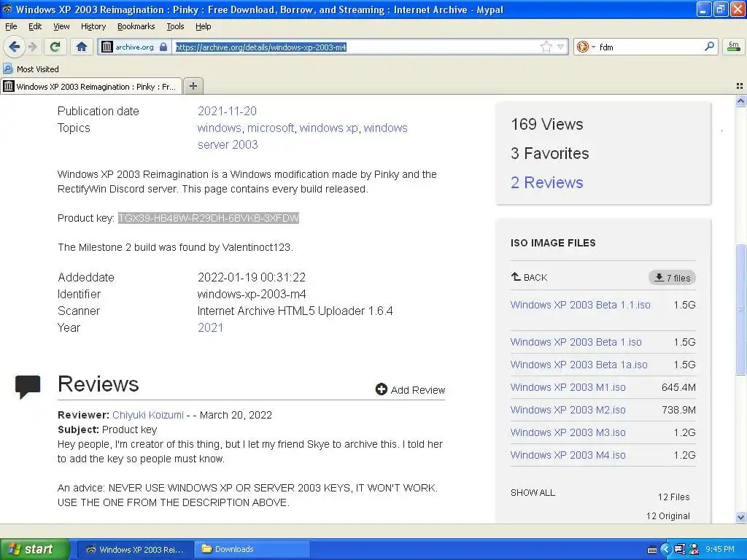Open the 2021 year link

[210, 327]
